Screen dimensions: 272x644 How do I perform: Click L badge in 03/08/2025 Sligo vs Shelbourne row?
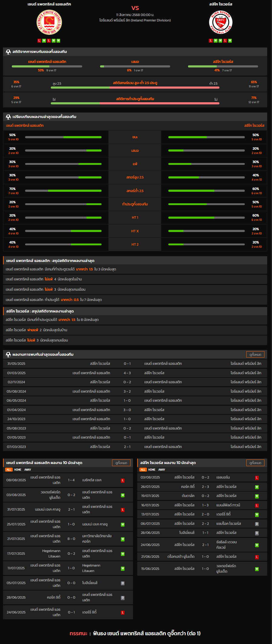click(x=257, y=478)
